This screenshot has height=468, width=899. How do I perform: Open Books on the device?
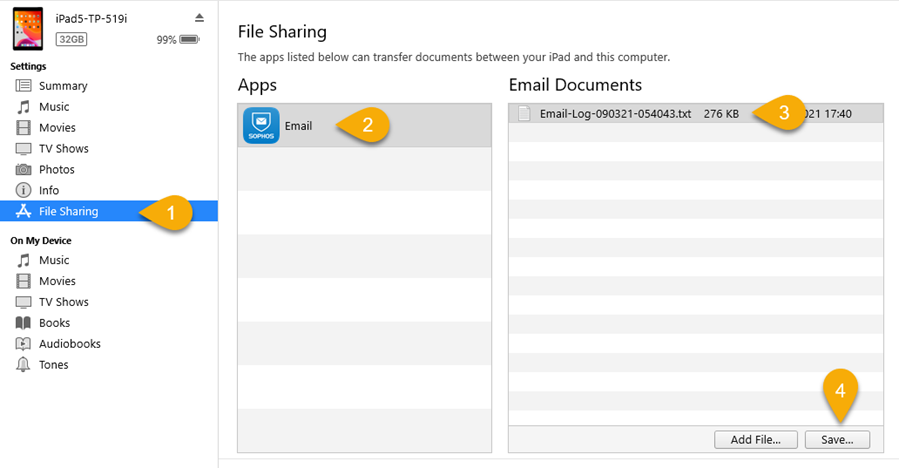tap(54, 323)
